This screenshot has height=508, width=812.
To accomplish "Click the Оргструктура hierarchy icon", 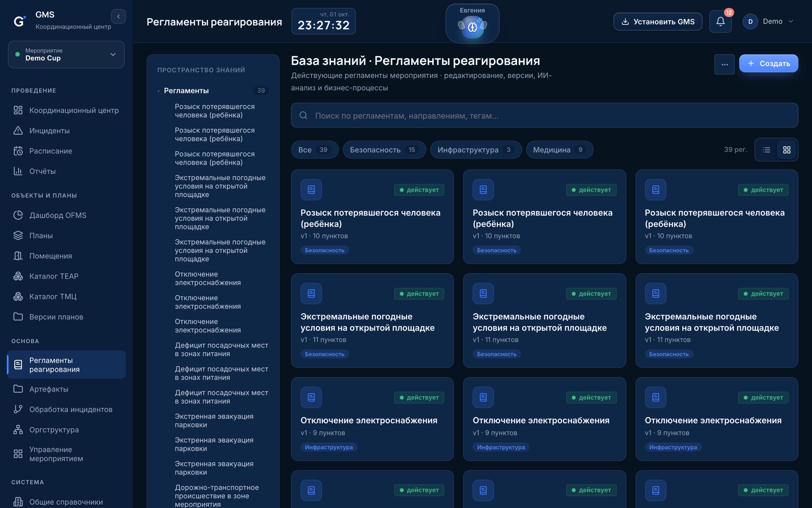I will click(18, 430).
